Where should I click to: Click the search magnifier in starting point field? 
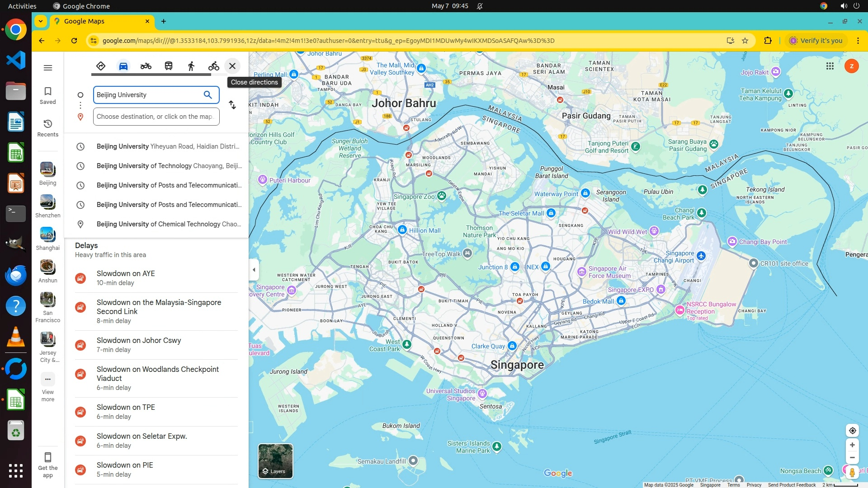(x=208, y=95)
